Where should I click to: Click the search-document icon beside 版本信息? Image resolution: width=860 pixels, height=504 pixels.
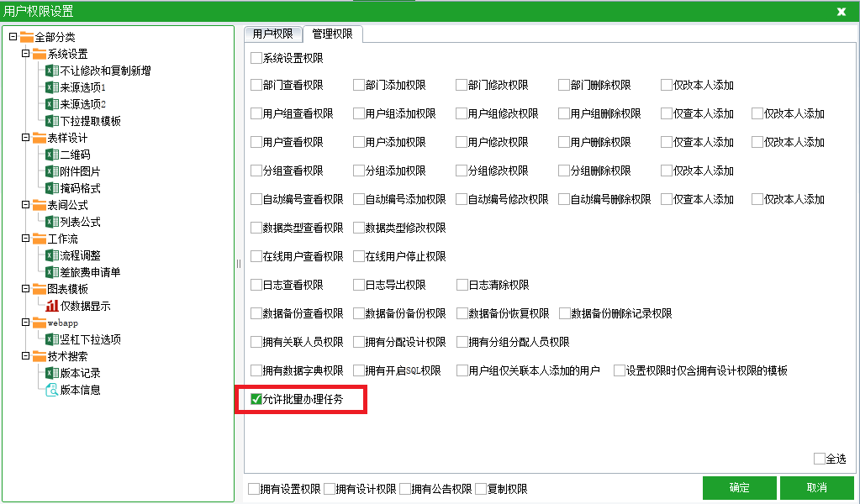[x=52, y=390]
